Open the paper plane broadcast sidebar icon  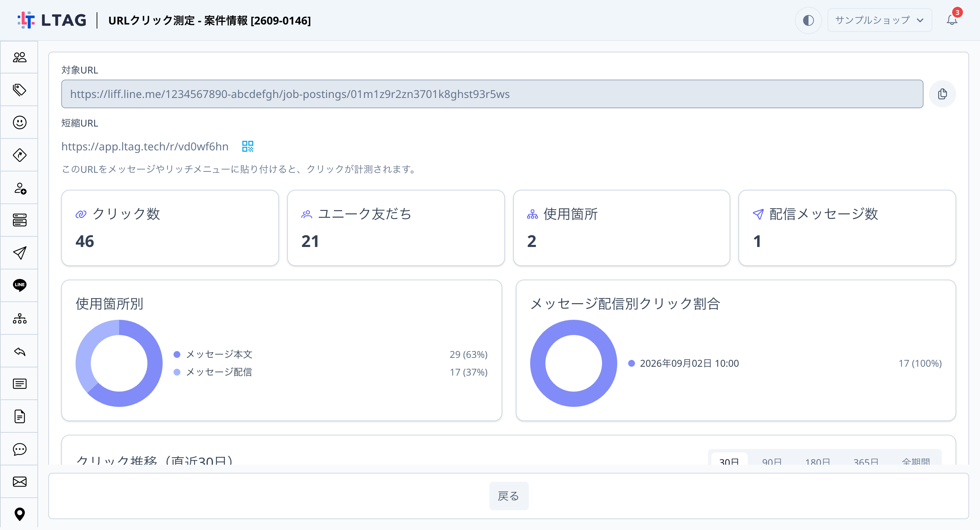(19, 253)
